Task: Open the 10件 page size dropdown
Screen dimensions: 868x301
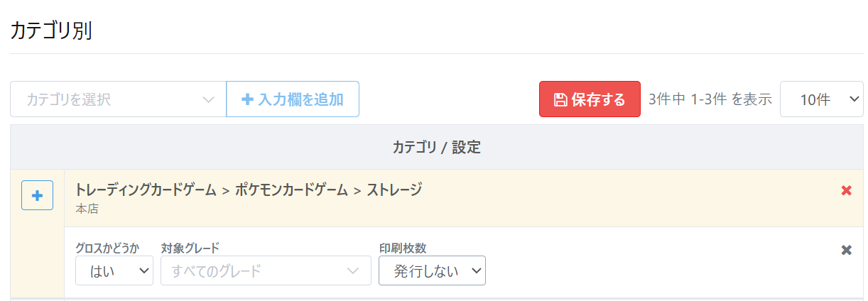Action: point(821,99)
